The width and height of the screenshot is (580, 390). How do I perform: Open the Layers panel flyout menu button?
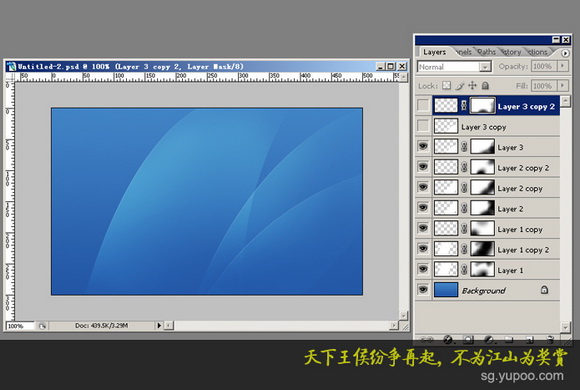click(x=565, y=53)
